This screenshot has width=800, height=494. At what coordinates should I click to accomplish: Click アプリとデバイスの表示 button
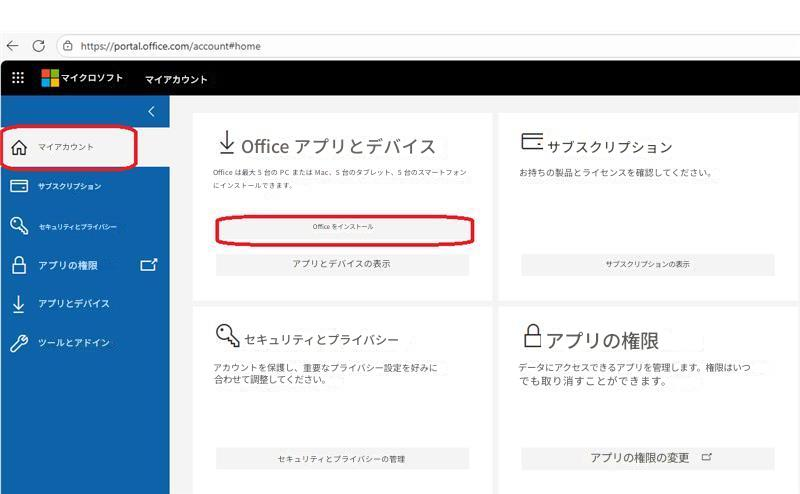point(342,264)
